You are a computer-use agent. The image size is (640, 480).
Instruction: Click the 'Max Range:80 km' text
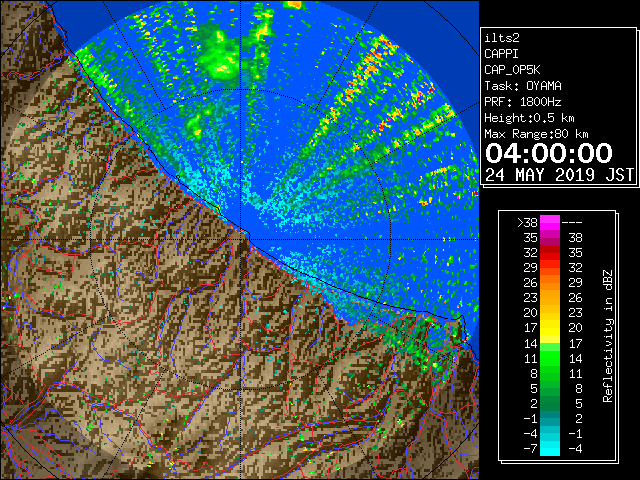click(536, 134)
